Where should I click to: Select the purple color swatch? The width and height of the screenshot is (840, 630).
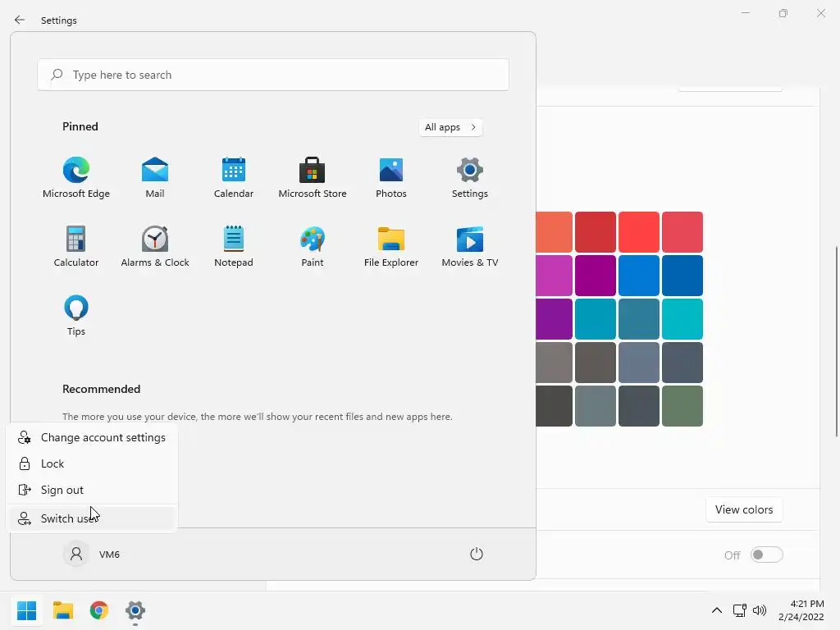tap(554, 319)
